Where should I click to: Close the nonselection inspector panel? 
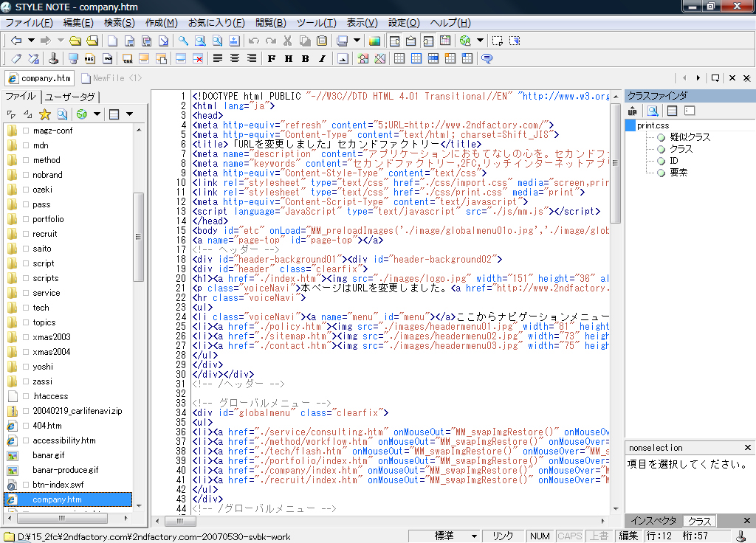point(747,448)
